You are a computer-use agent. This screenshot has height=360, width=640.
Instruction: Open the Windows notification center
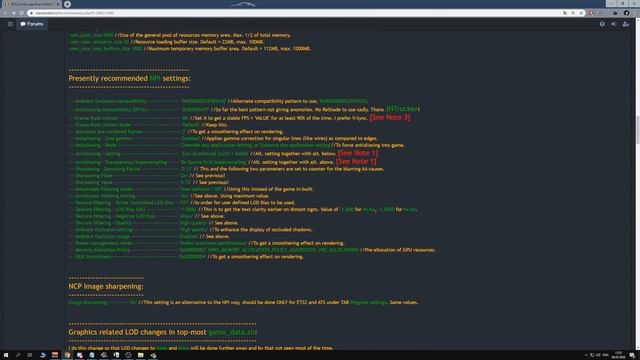click(x=632, y=356)
